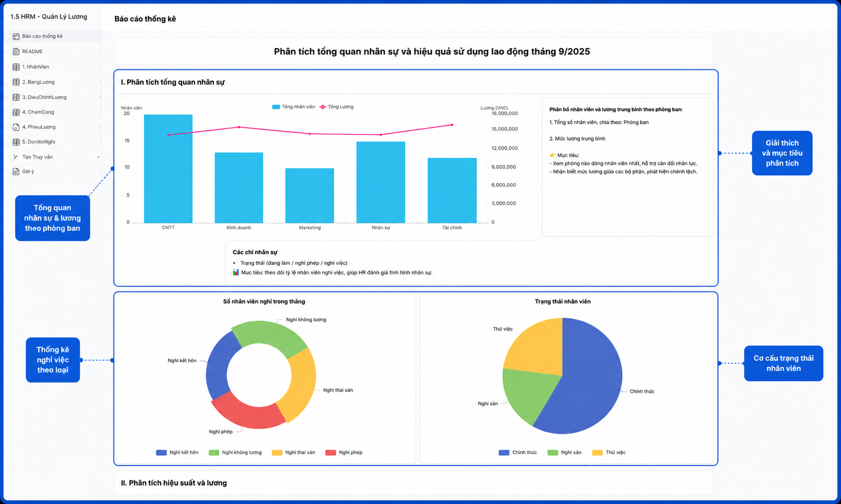Expand the arrow next to 5. DonXinNghi
The image size is (841, 504).
pos(100,142)
